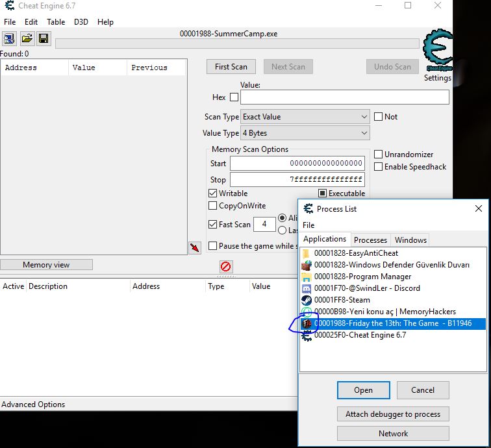Check Enable Speedhack
This screenshot has height=448, width=491.
pyautogui.click(x=378, y=167)
